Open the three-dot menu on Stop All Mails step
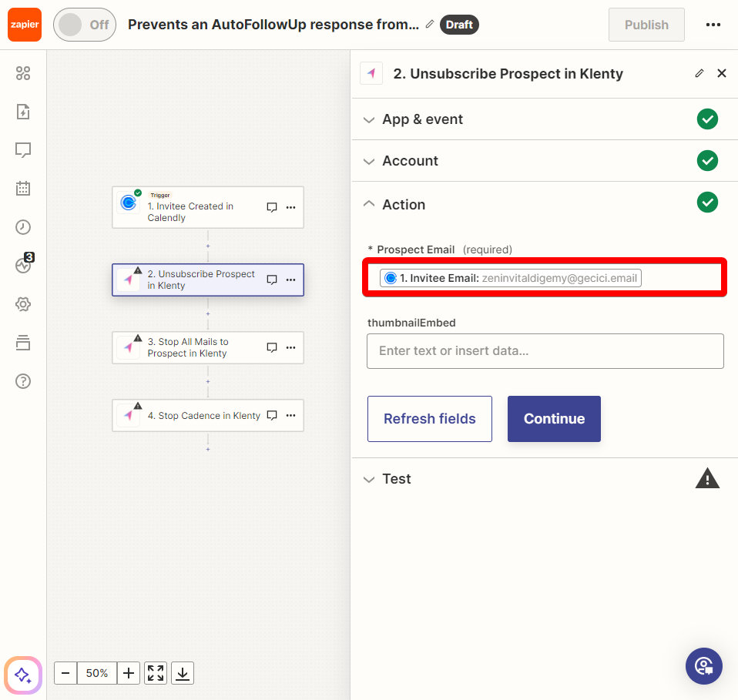 click(x=291, y=347)
